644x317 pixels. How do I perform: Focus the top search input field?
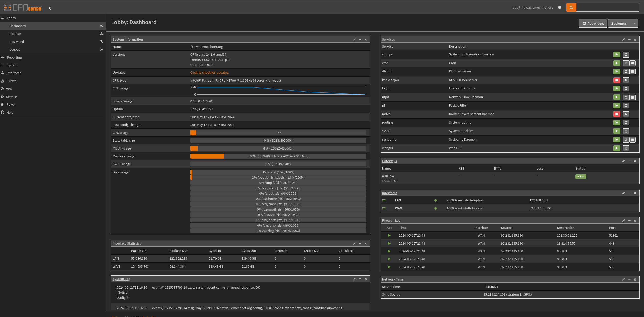(x=607, y=7)
